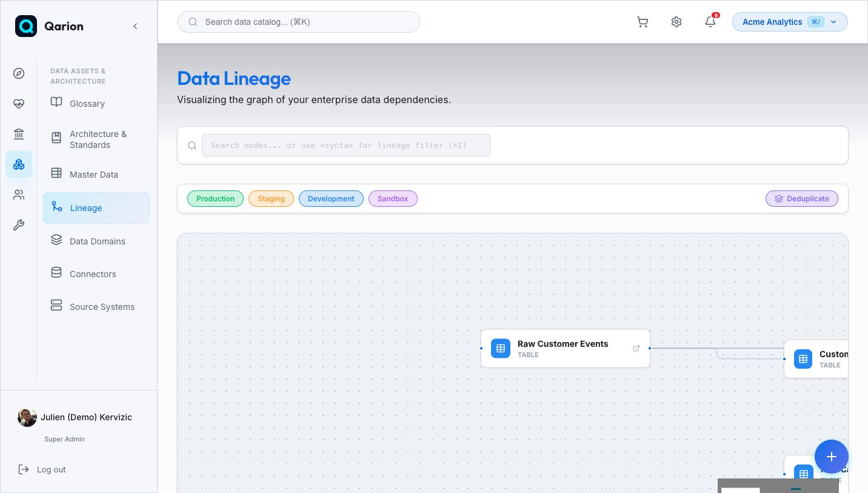Viewport: 868px width, 493px height.
Task: Open settings via the gear icon
Action: (x=676, y=22)
